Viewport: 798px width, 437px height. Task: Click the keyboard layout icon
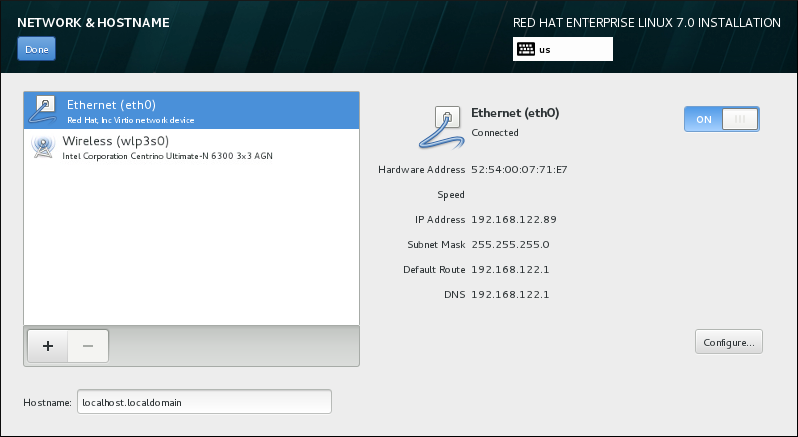(x=525, y=49)
